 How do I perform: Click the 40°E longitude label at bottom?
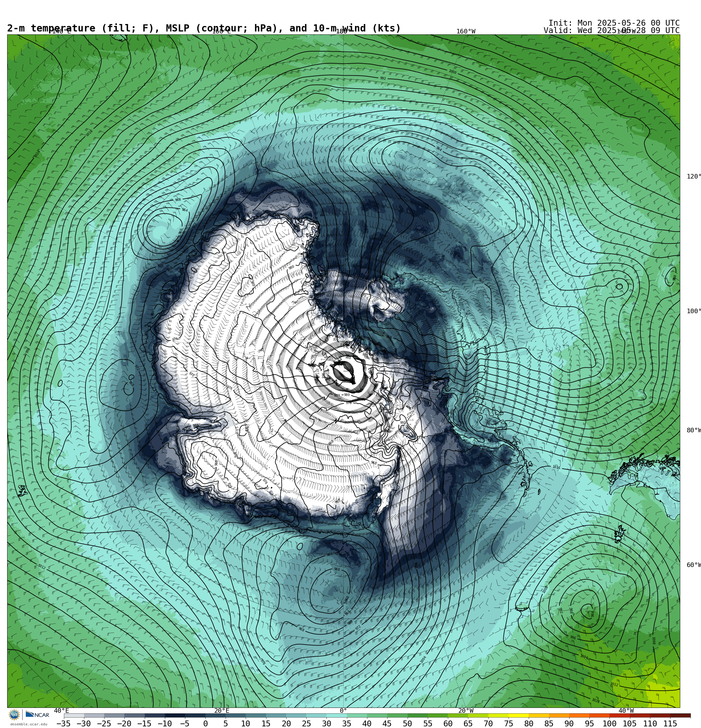pos(61,711)
